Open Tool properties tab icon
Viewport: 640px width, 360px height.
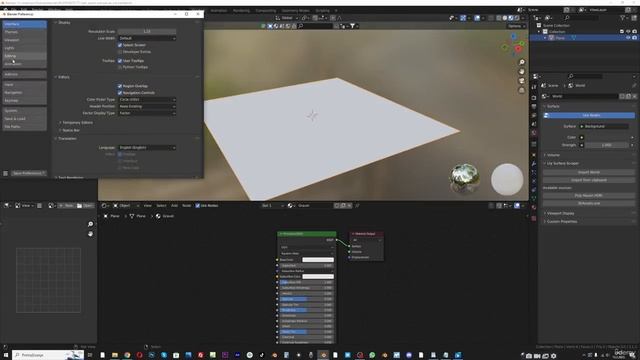(534, 87)
